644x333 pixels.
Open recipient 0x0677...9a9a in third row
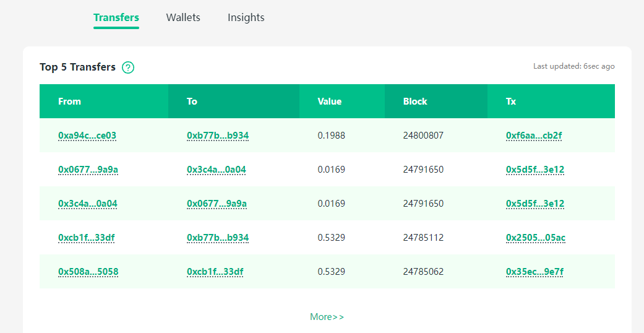[x=217, y=204]
